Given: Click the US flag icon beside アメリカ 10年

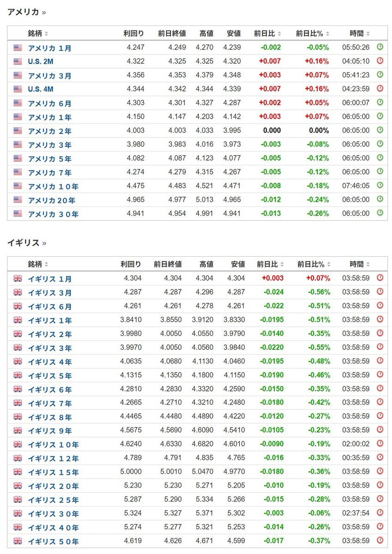Looking at the screenshot, I should tap(18, 186).
